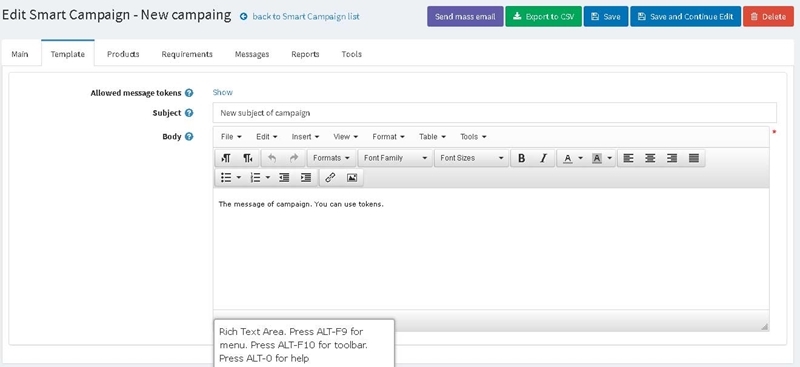Screen dimensions: 800x367
Task: Show allowed message tokens
Action: (x=222, y=92)
